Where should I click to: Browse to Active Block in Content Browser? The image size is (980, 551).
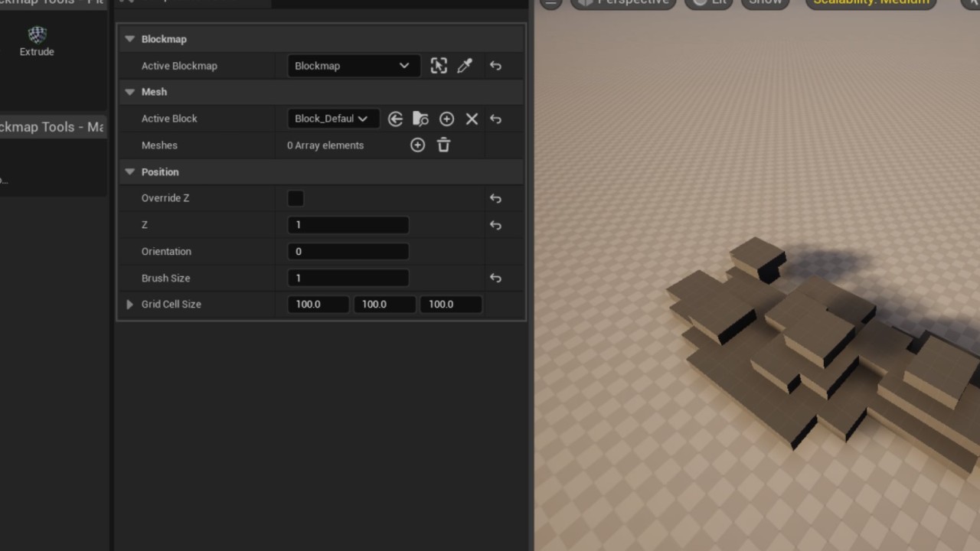pos(420,119)
